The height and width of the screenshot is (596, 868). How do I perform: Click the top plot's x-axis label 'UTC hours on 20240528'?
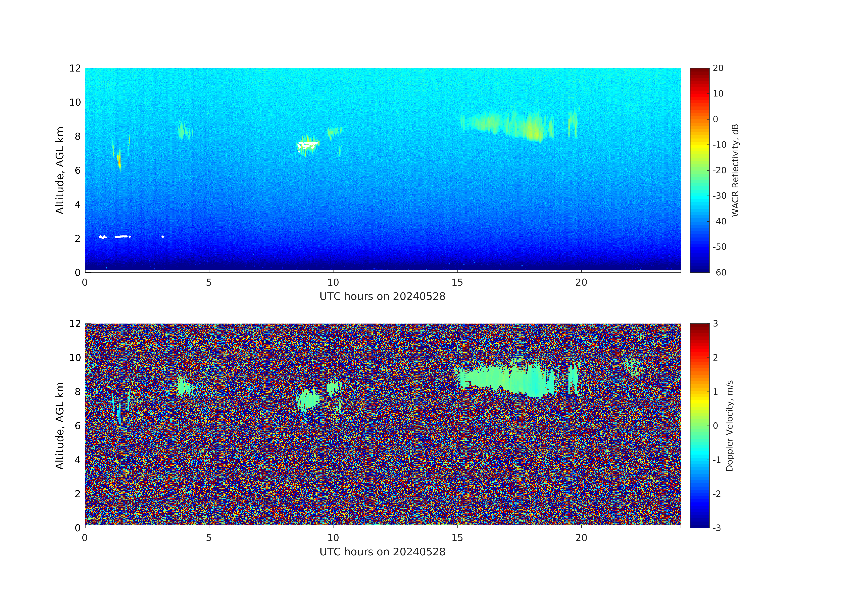(x=382, y=297)
